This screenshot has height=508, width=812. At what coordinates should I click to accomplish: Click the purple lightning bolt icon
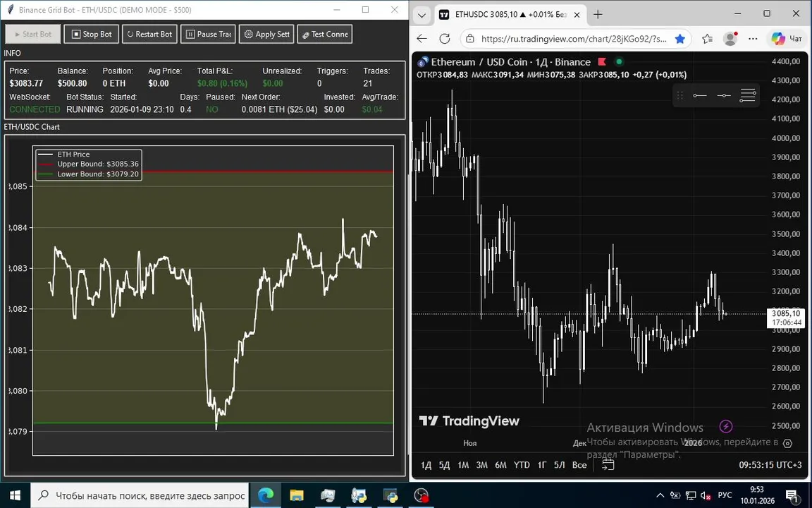[x=726, y=426]
